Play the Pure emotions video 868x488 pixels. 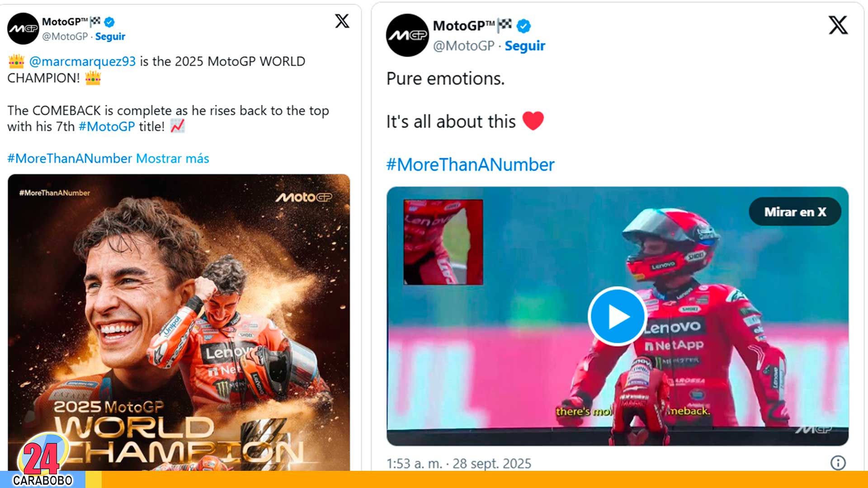coord(617,316)
